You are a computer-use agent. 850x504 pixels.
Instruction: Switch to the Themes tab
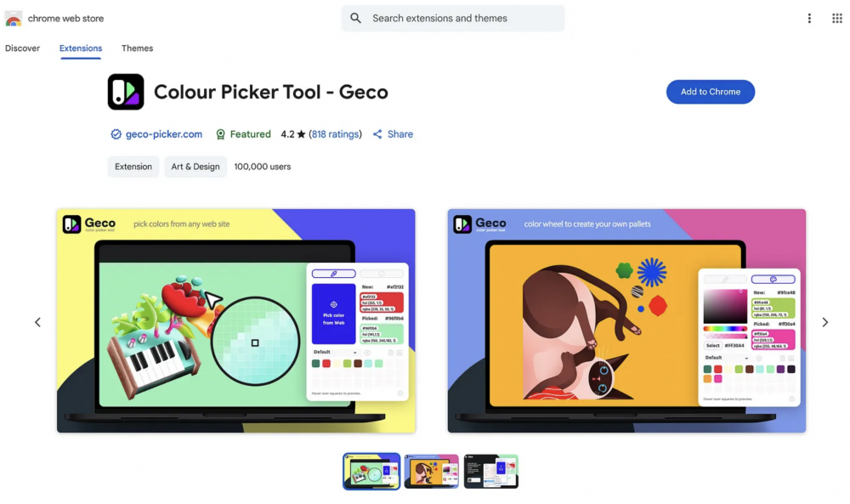tap(137, 48)
